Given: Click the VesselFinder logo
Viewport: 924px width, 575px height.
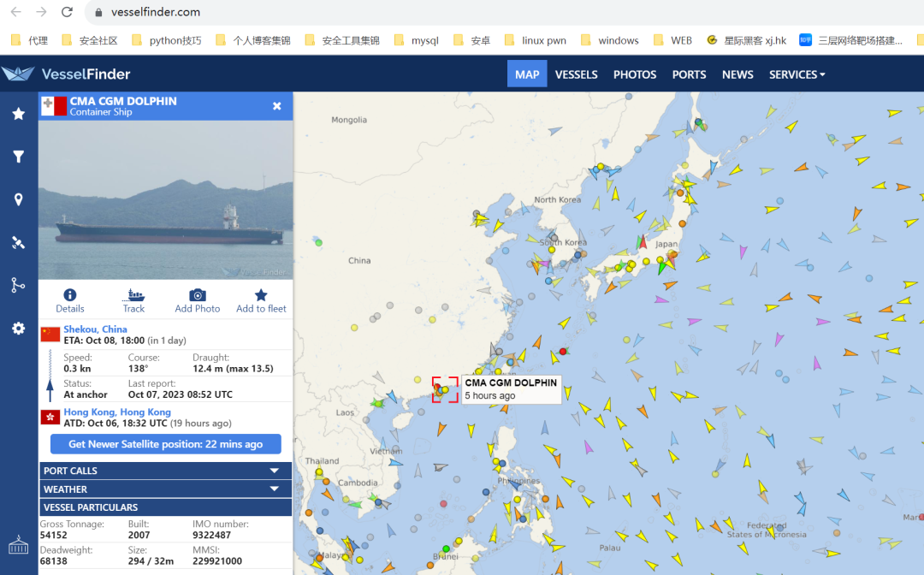Looking at the screenshot, I should click(66, 74).
